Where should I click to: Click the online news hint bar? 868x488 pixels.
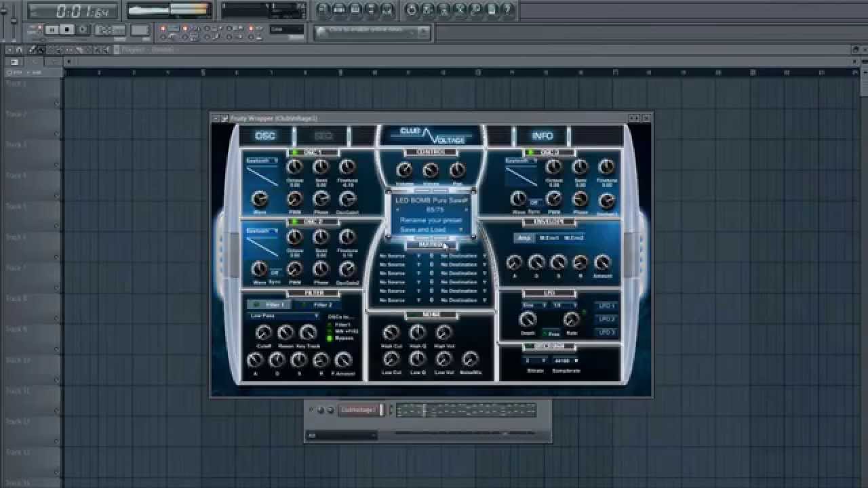[x=372, y=32]
